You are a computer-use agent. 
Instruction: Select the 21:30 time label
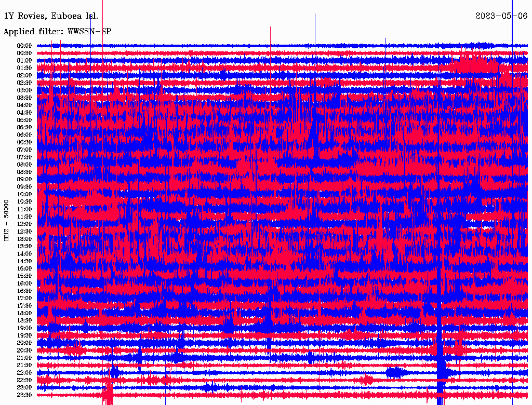tap(24, 366)
